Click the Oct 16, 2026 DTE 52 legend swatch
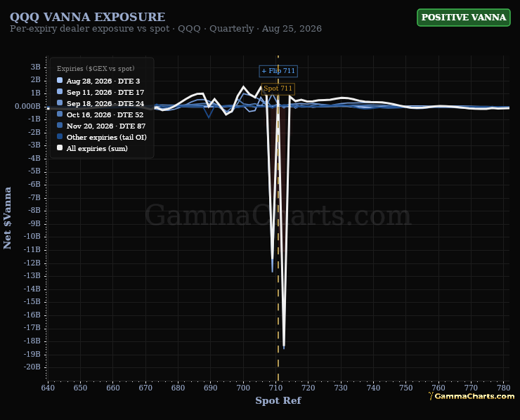The width and height of the screenshot is (520, 420). coord(60,114)
